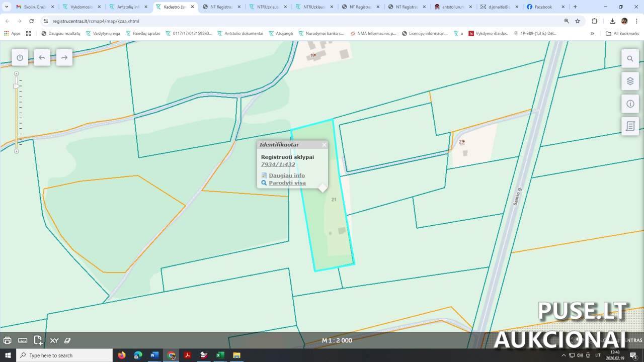
Task: Expand hidden bookmarks overflow chevron
Action: [x=592, y=34]
